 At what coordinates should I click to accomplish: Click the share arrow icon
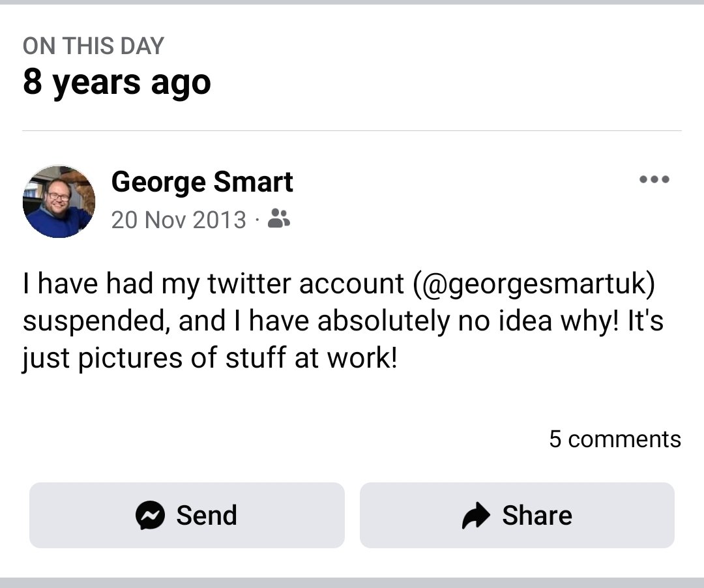point(475,516)
